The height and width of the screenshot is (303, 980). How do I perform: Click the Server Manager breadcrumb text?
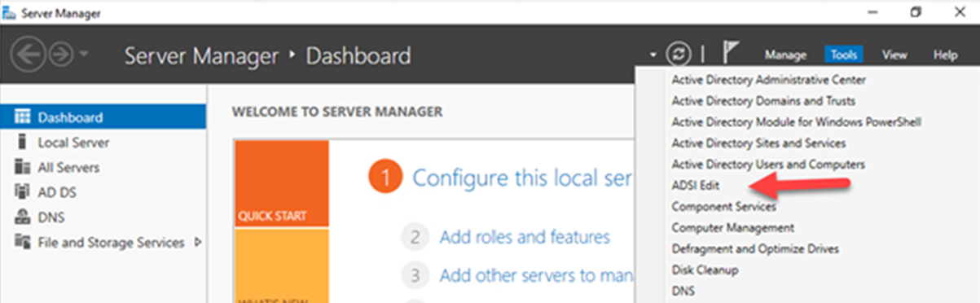click(x=200, y=56)
